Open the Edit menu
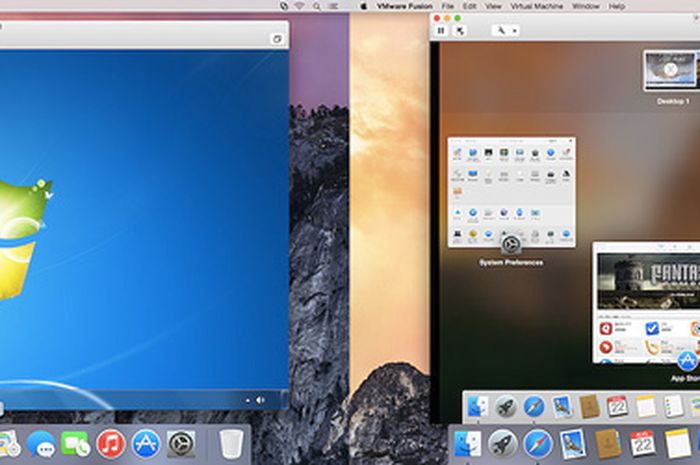The width and height of the screenshot is (700, 465). point(469,6)
